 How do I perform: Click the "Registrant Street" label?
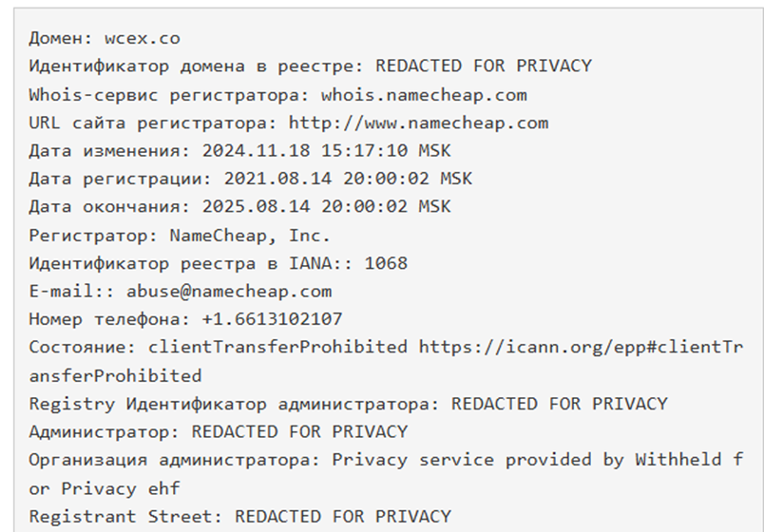coord(125,516)
